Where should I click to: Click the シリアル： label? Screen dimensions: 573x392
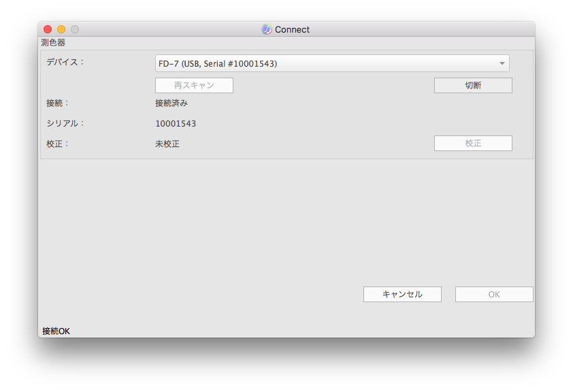[x=65, y=123]
